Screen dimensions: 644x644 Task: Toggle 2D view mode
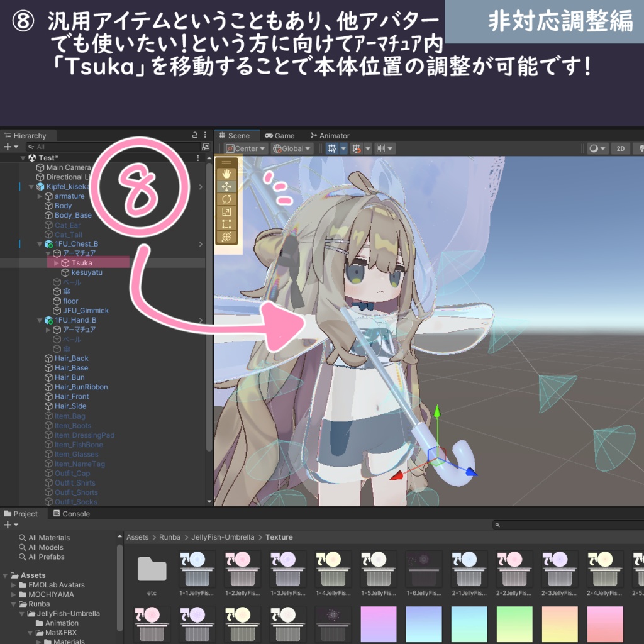[621, 148]
